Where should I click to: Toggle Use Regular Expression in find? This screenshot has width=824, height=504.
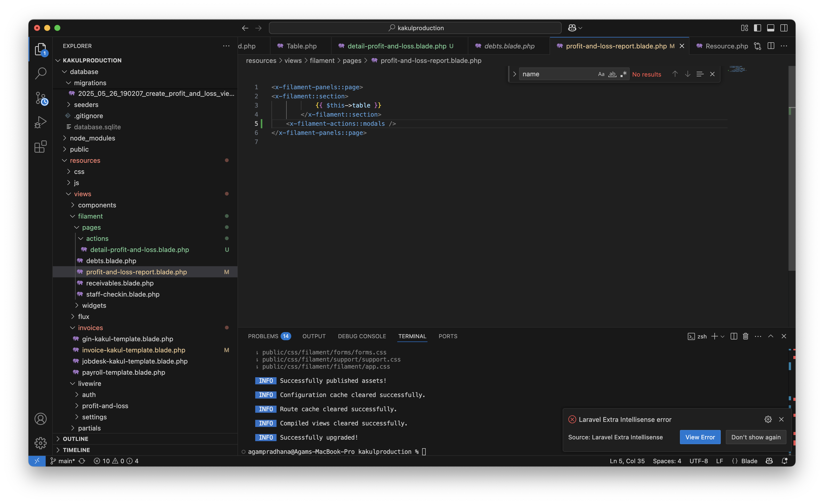[623, 74]
